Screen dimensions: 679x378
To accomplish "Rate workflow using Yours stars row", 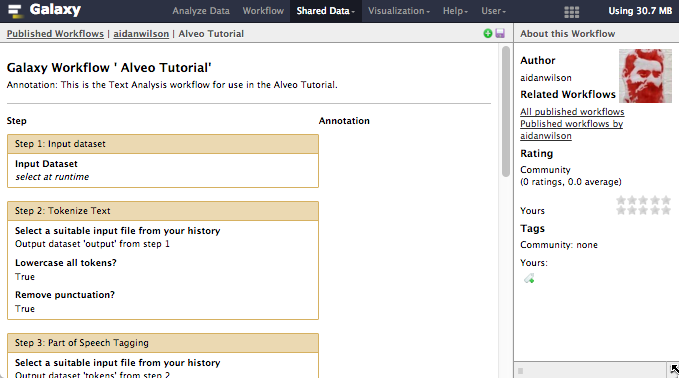I will click(x=643, y=210).
